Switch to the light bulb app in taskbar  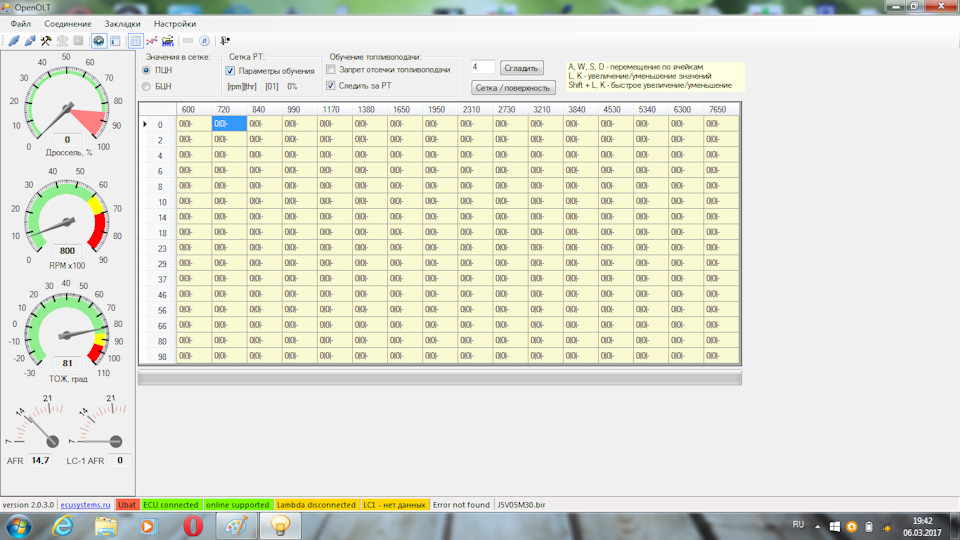[x=280, y=526]
